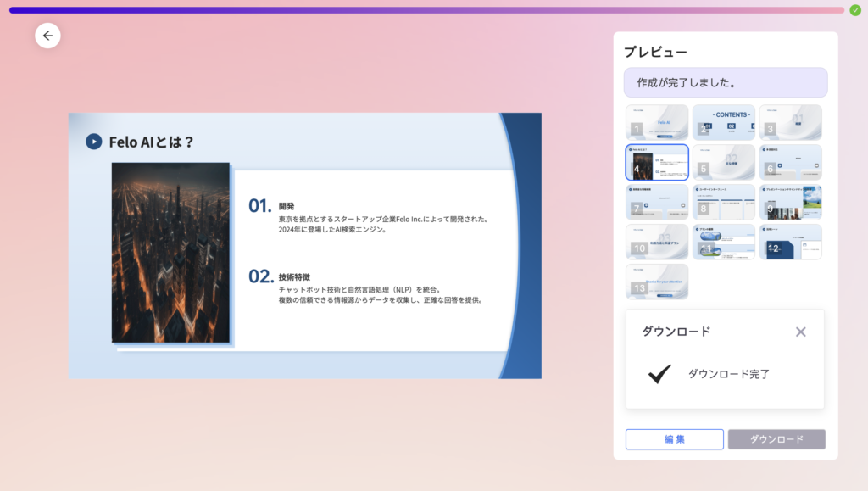The height and width of the screenshot is (491, 868).
Task: Click the download complete checkmark icon
Action: 659,374
